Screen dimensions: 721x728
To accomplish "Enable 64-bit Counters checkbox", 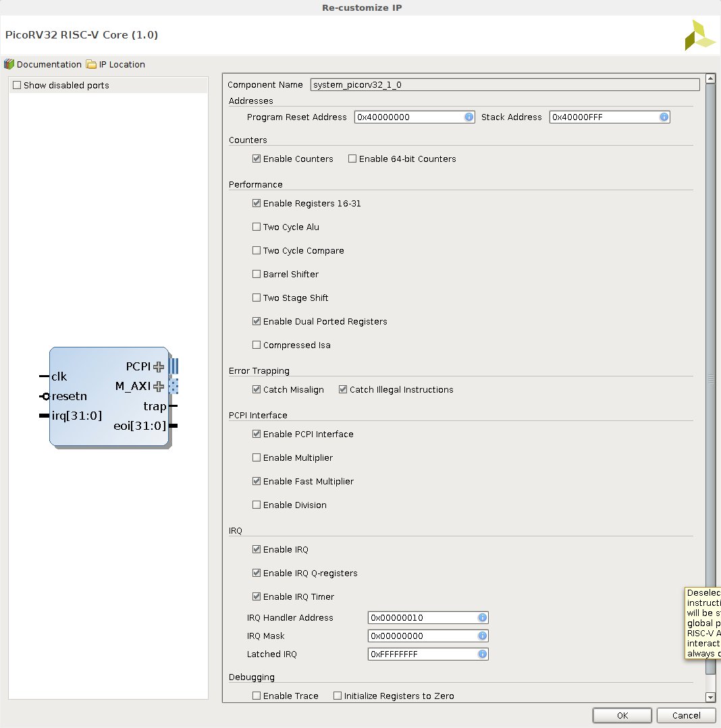I will pyautogui.click(x=352, y=159).
